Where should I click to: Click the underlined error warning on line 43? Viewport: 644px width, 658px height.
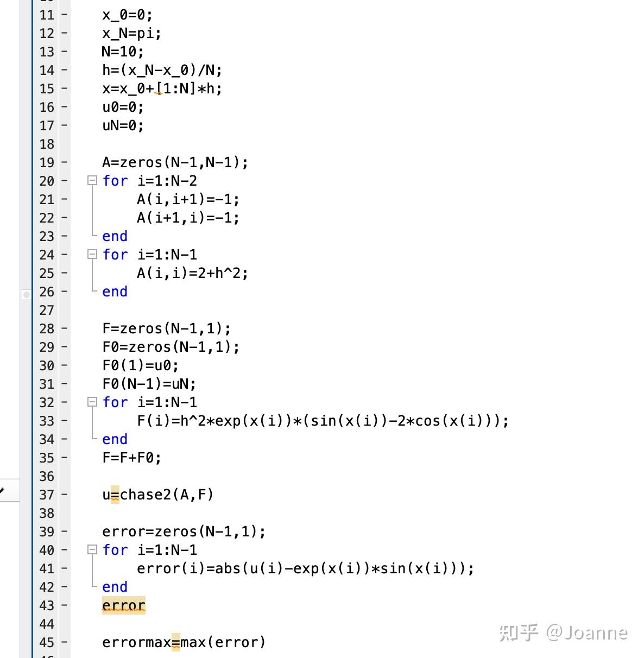coord(124,605)
